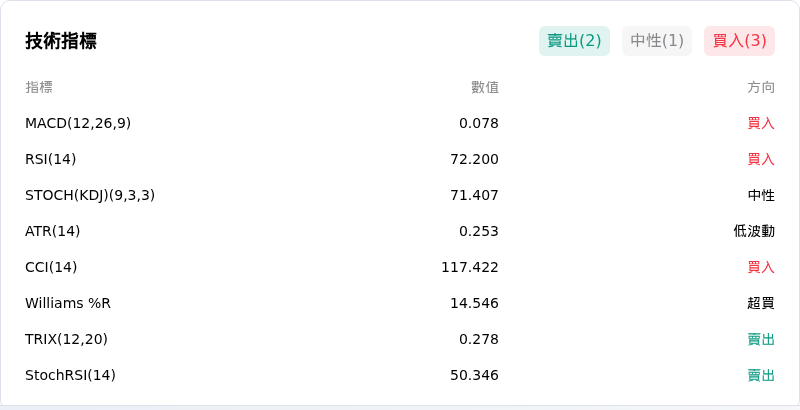Click the 賣出(2) sell summary badge
800x410 pixels.
click(574, 41)
